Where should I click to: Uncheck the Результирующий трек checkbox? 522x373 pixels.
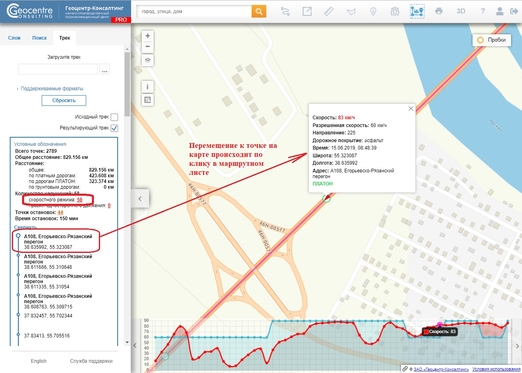114,128
